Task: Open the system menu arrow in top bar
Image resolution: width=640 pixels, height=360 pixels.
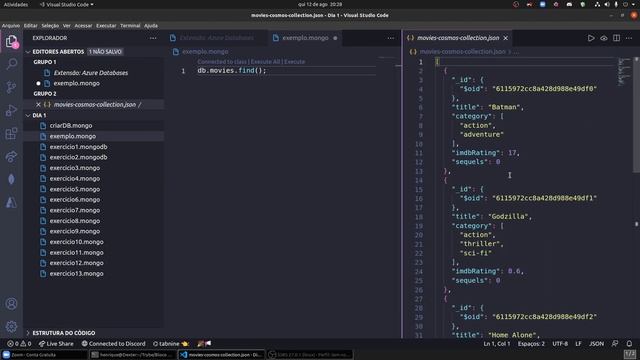Action: [x=634, y=4]
